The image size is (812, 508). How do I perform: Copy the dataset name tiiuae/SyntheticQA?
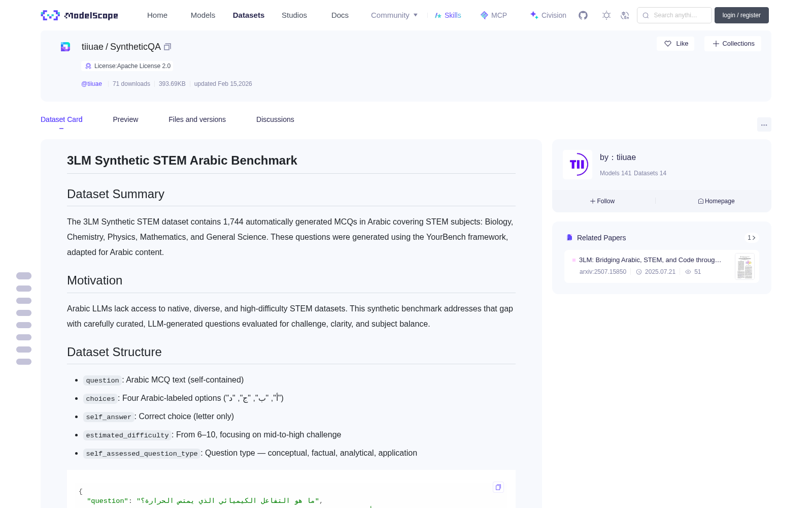(167, 47)
